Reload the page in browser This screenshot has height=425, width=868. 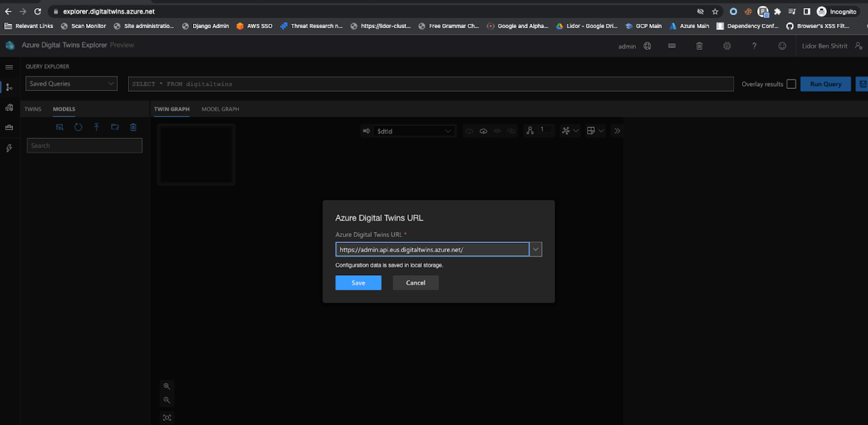[x=38, y=12]
